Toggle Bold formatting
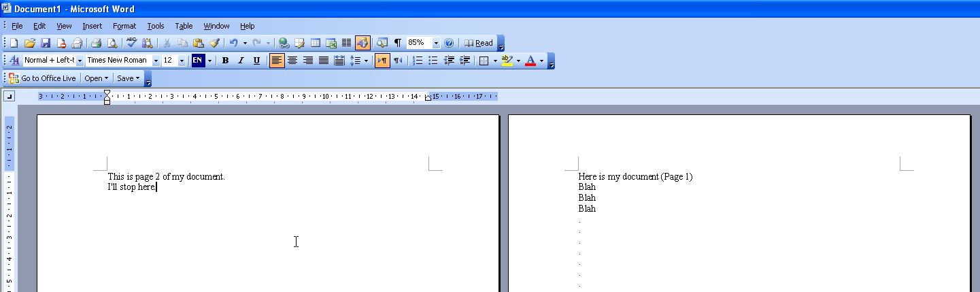980x292 pixels. pos(225,61)
